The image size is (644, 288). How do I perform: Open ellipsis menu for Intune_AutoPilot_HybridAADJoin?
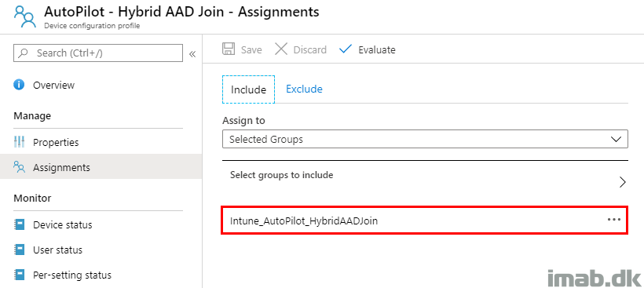click(613, 220)
